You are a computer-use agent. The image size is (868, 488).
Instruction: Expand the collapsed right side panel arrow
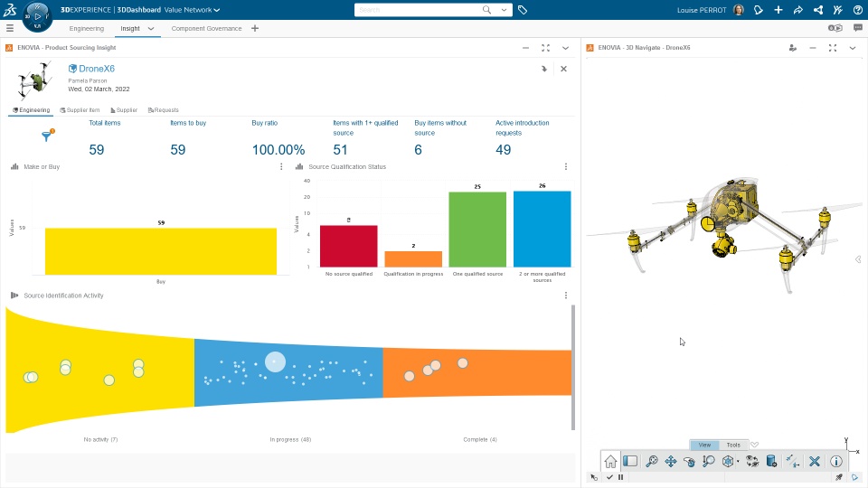point(858,259)
